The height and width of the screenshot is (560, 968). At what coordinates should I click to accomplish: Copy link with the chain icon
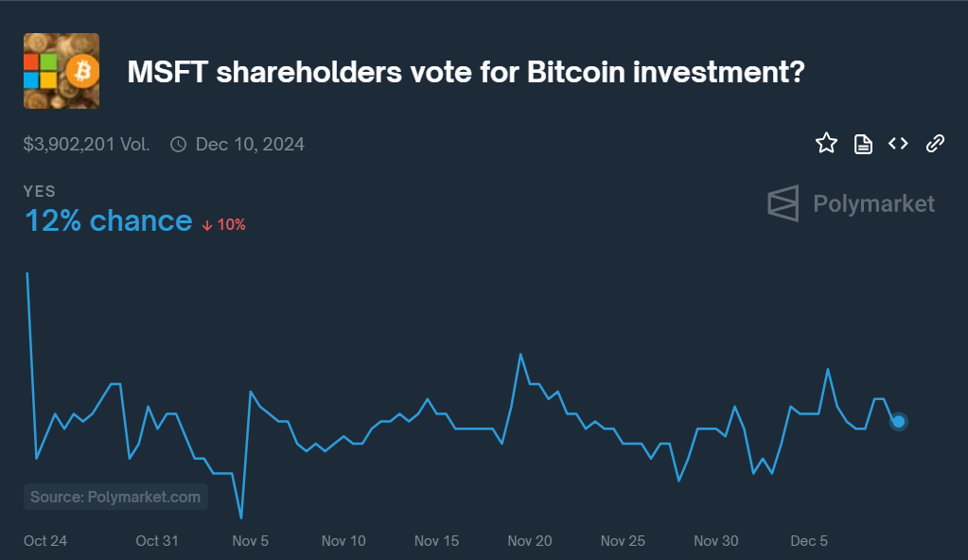tap(935, 144)
